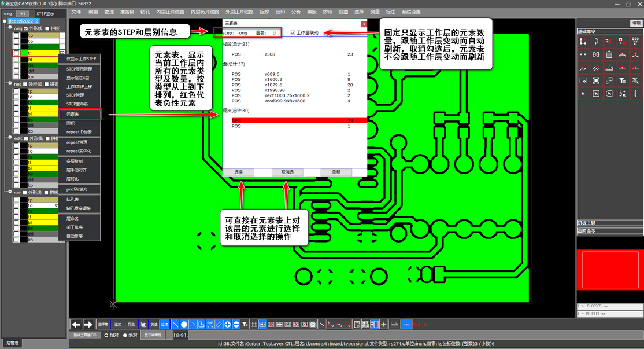Collapse the orig step node
This screenshot has height=349, width=644.
(x=10, y=28)
